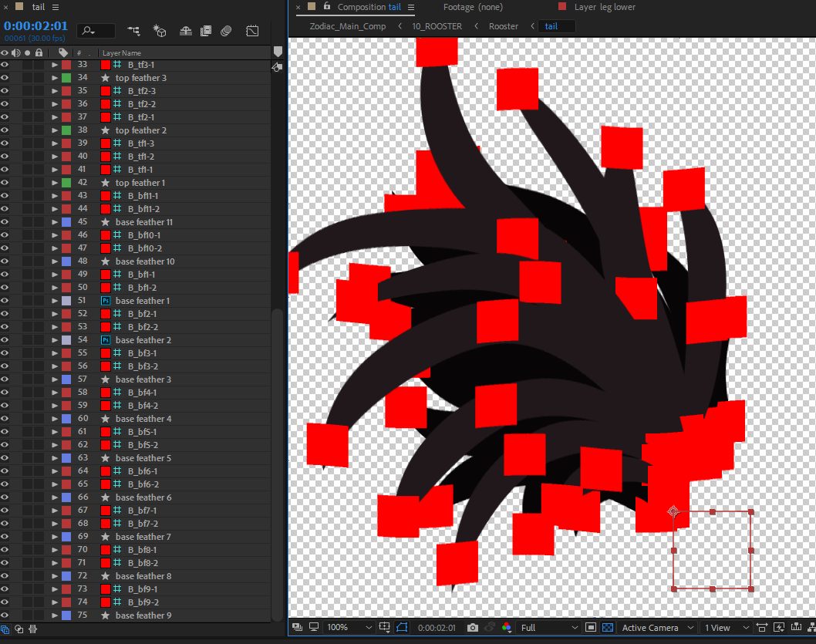Viewport: 816px width, 644px height.
Task: Hide the top feather 3 layer
Action: pos(5,78)
